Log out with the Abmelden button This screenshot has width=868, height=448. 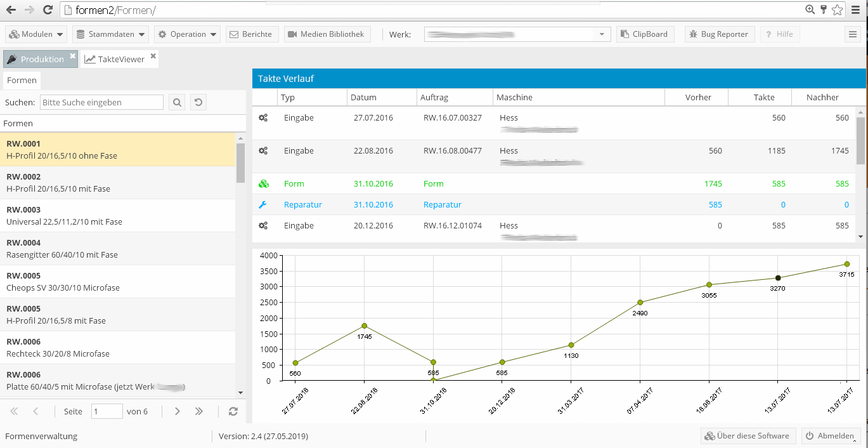pos(831,436)
